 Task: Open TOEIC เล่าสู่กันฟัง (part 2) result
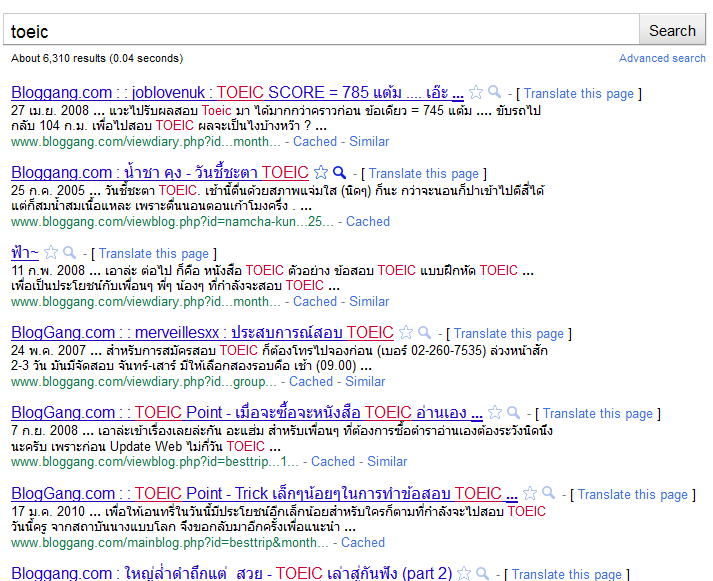tap(231, 573)
